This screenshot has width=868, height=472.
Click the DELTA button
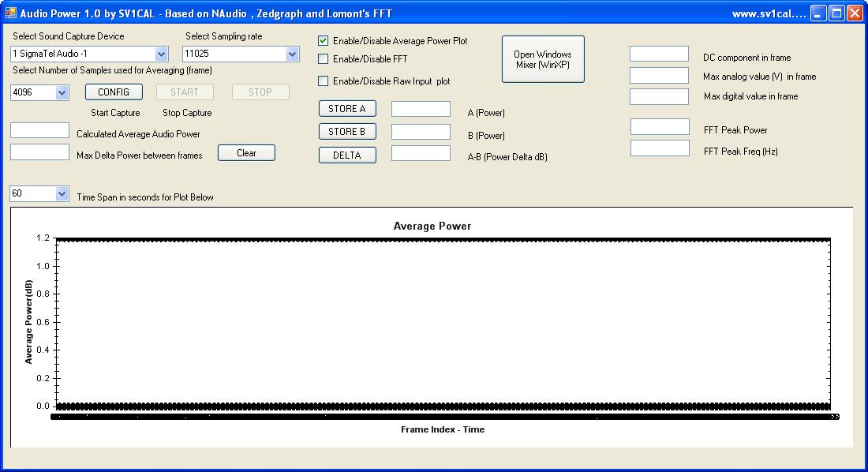347,155
